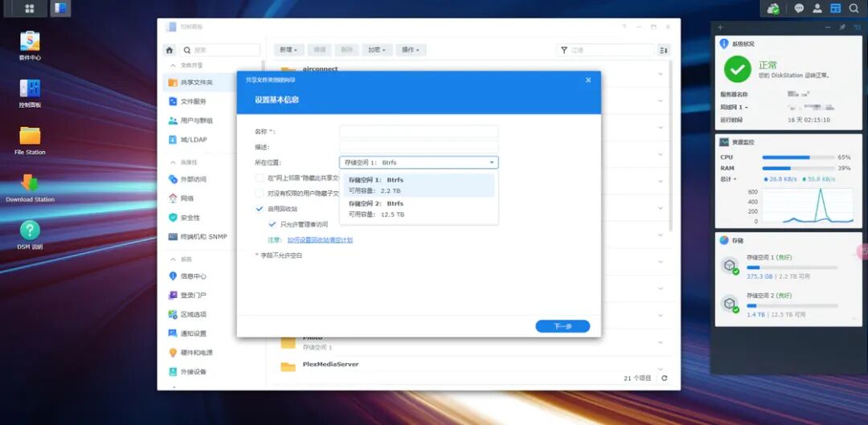Click the Control Panel help question mark
Screen dimensions: 868x425
click(624, 27)
